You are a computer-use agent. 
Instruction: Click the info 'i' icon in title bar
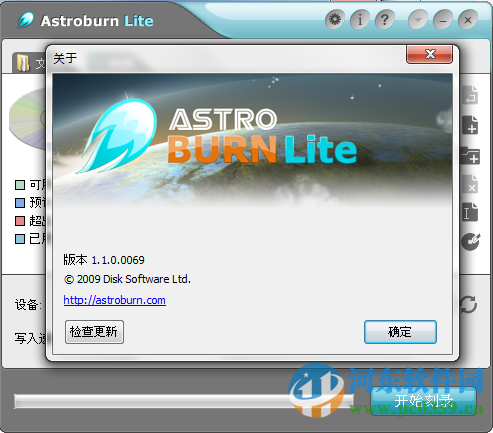[x=360, y=20]
